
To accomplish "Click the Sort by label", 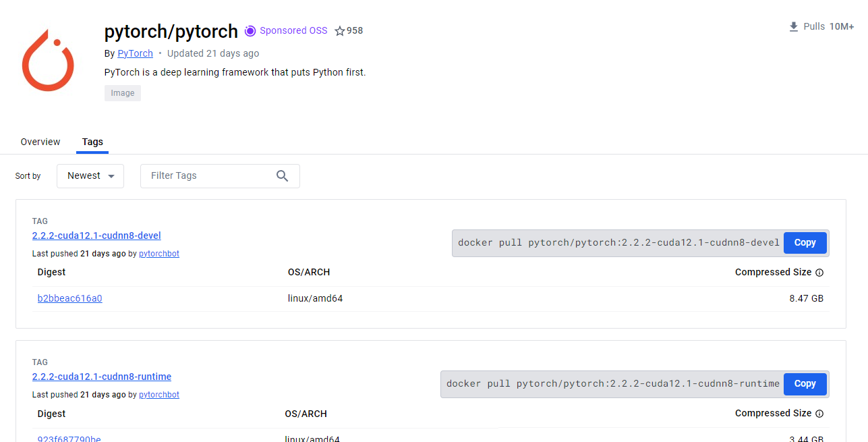I will pyautogui.click(x=28, y=176).
